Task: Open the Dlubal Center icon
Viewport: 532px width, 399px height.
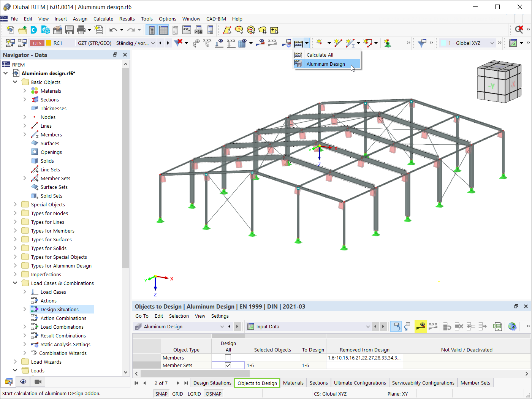Action: tap(34, 30)
